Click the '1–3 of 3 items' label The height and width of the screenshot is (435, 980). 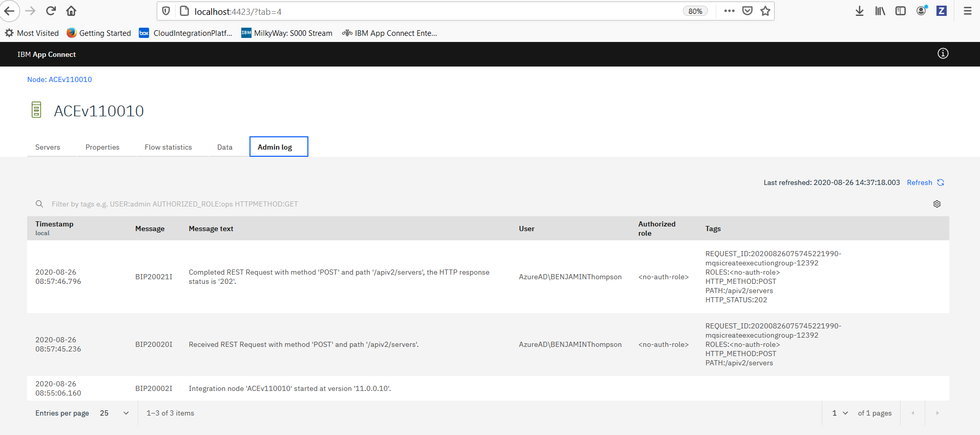(x=171, y=413)
